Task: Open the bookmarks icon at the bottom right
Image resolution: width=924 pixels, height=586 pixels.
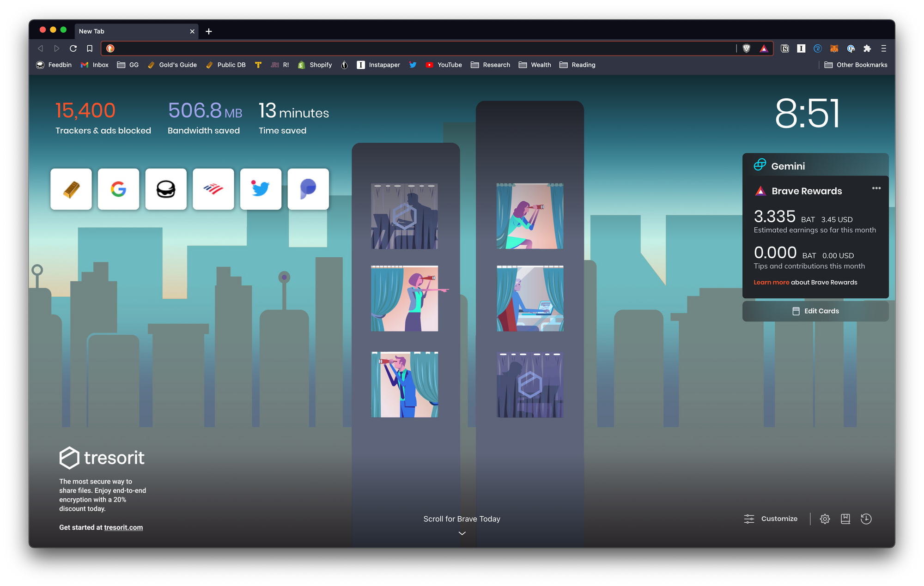Action: pyautogui.click(x=845, y=519)
